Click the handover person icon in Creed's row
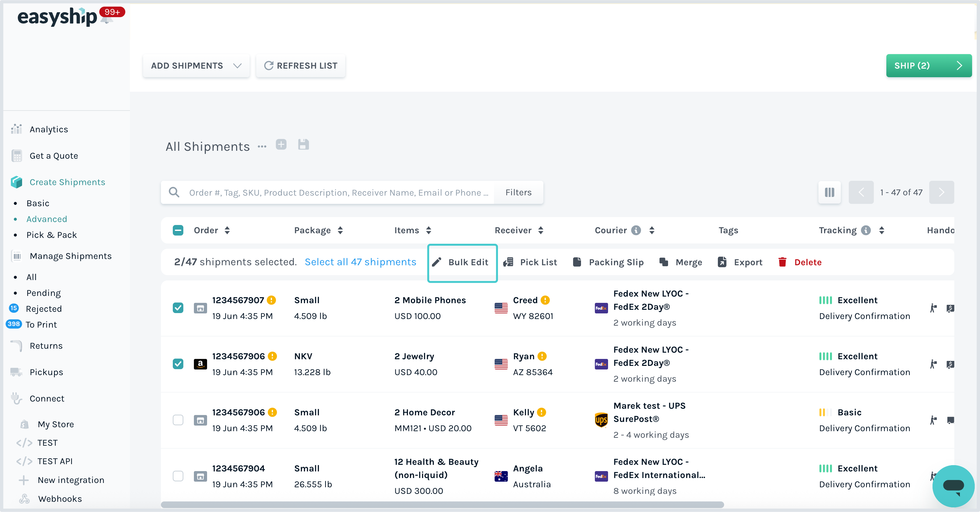Image resolution: width=980 pixels, height=512 pixels. (933, 308)
